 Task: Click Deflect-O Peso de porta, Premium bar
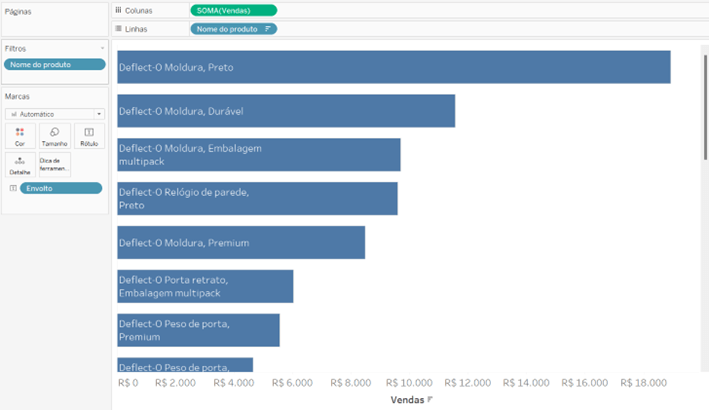[199, 330]
